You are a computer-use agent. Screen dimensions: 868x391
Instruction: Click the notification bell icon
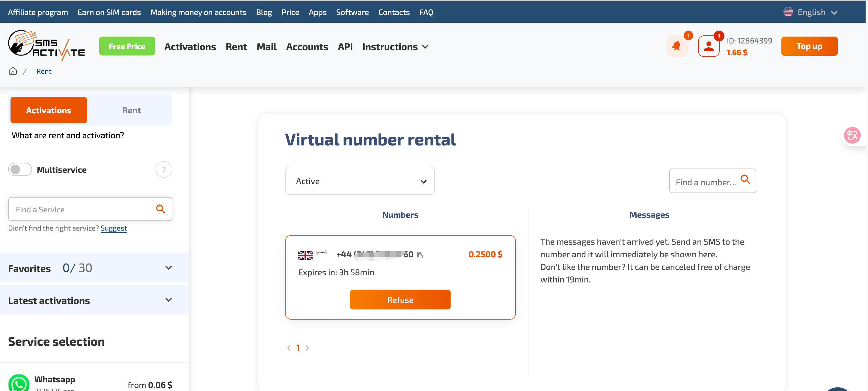tap(677, 46)
